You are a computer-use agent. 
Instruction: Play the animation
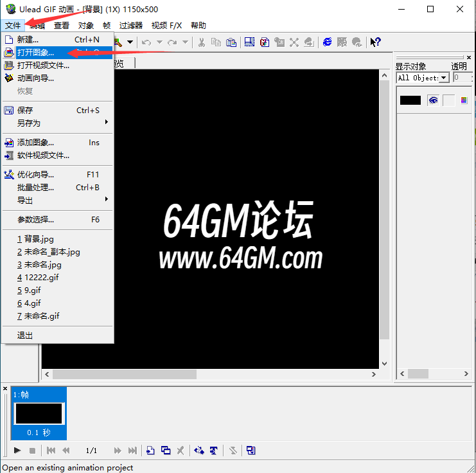click(x=17, y=451)
